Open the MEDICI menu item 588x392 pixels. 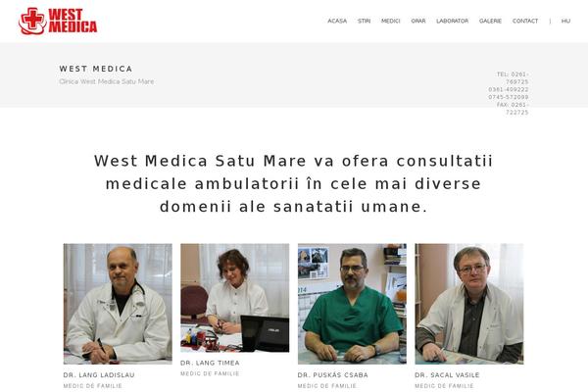(390, 21)
